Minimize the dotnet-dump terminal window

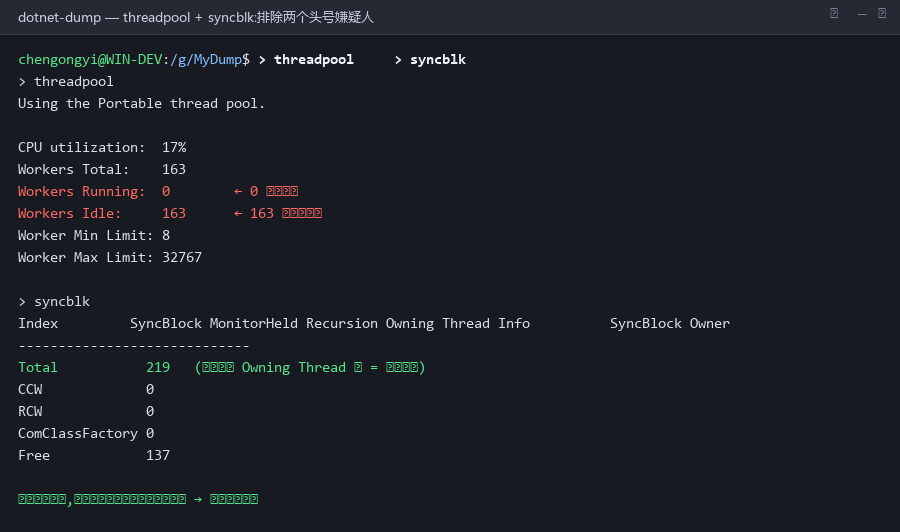[862, 14]
